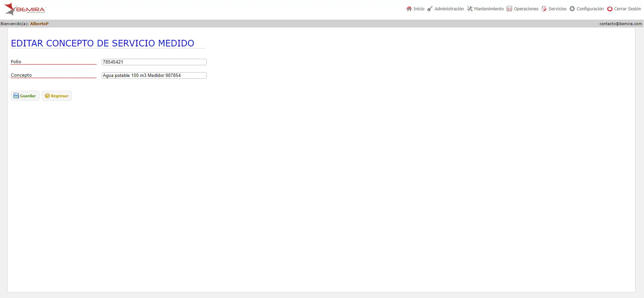Focus the Folio input field
The width and height of the screenshot is (644, 298).
[x=154, y=62]
